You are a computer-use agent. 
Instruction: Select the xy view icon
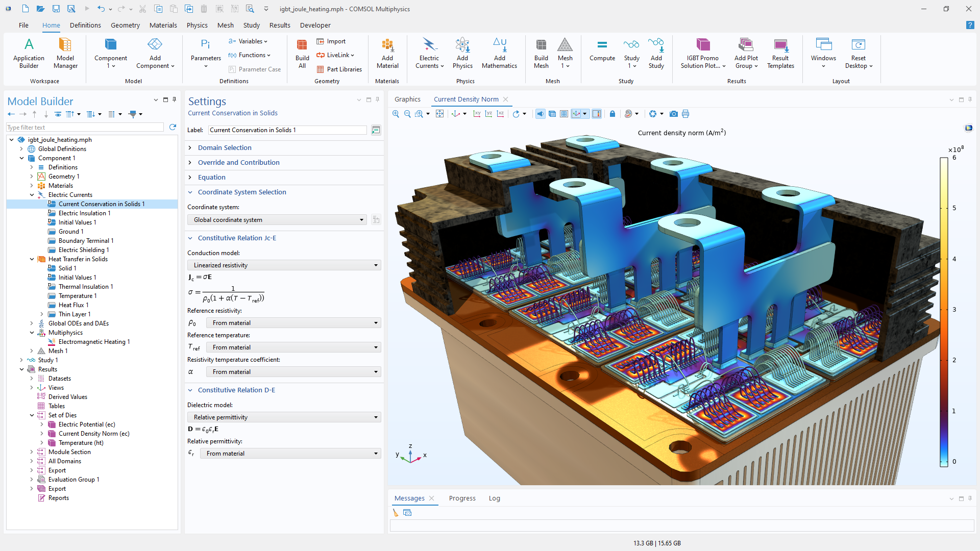pos(477,114)
